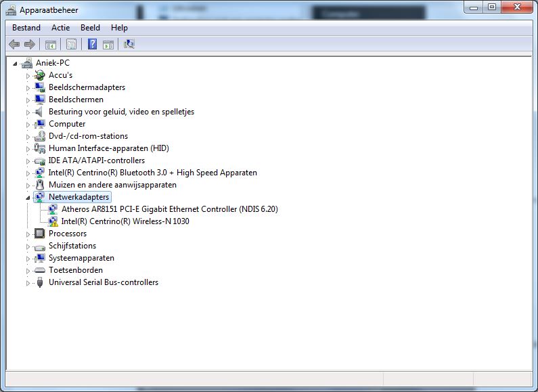
Task: Select Intel(R) Centrino(R) Wireless-N 1030
Action: click(125, 221)
